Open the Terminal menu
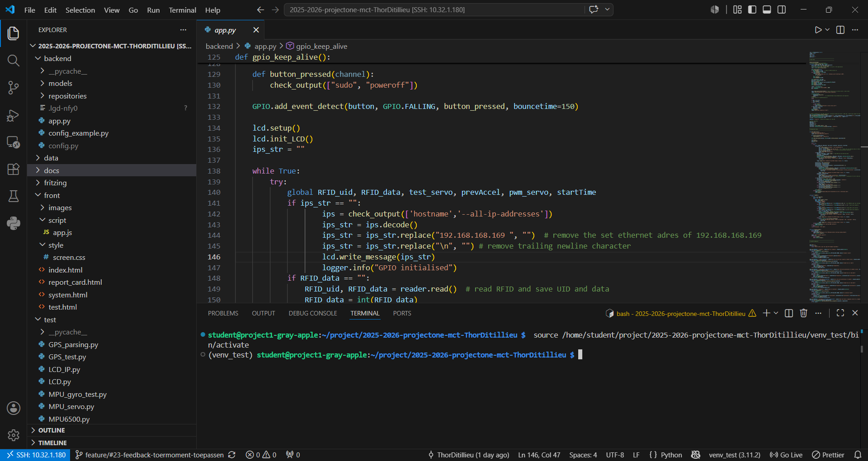Screen dimensions: 868x461 tap(182, 10)
